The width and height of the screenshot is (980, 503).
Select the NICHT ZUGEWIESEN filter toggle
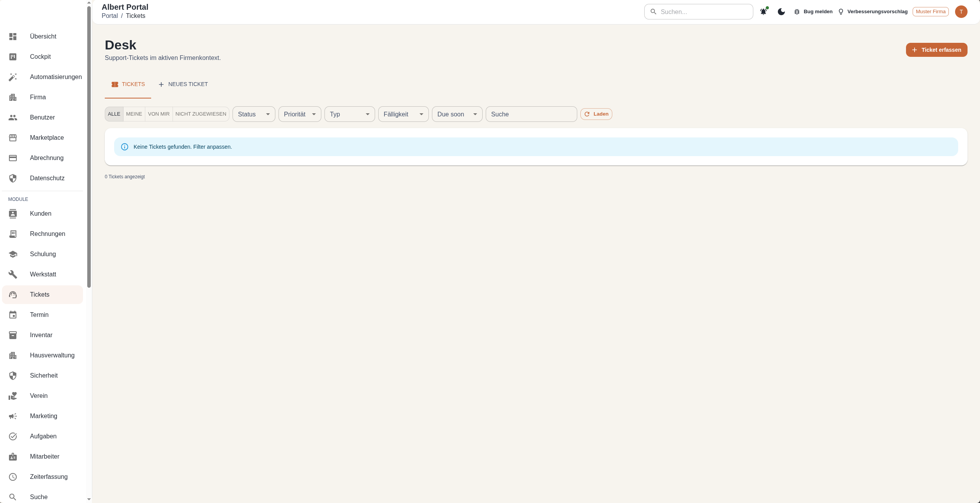[x=201, y=114]
